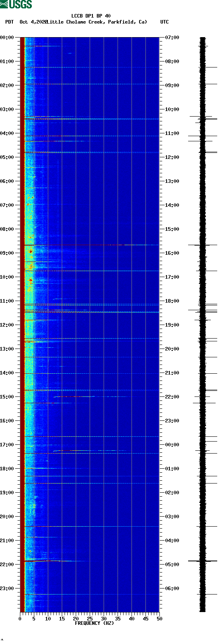Click the black seismogram waveform trace
The width and height of the screenshot is (220, 644).
[x=202, y=325]
